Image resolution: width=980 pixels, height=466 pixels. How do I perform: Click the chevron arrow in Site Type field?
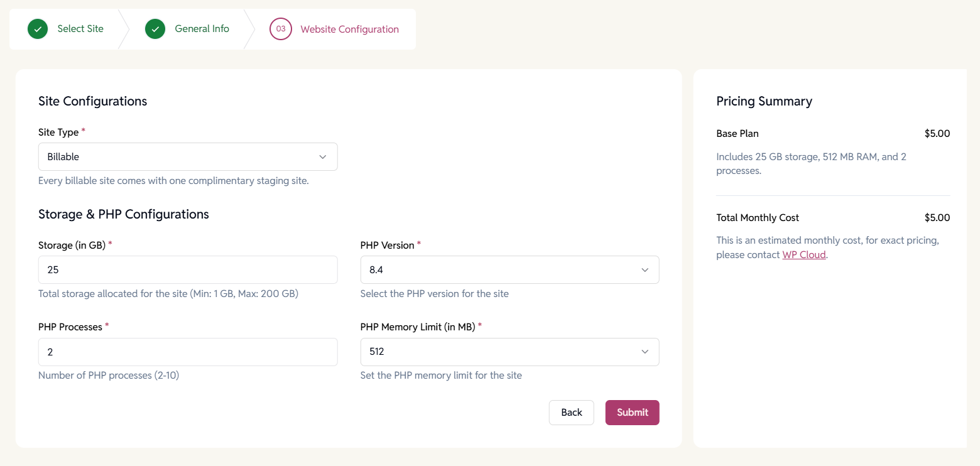click(323, 157)
